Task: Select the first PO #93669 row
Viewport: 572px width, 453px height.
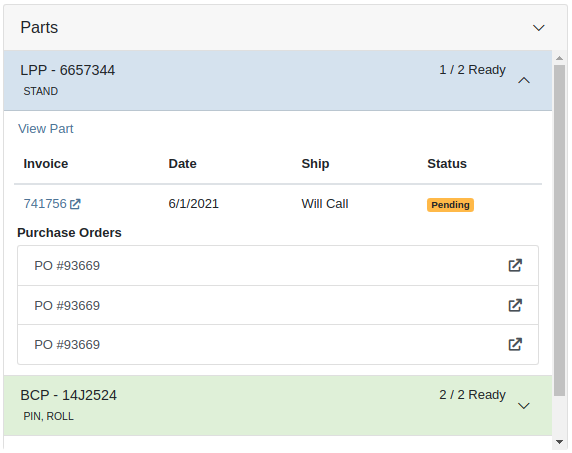Action: coord(278,266)
